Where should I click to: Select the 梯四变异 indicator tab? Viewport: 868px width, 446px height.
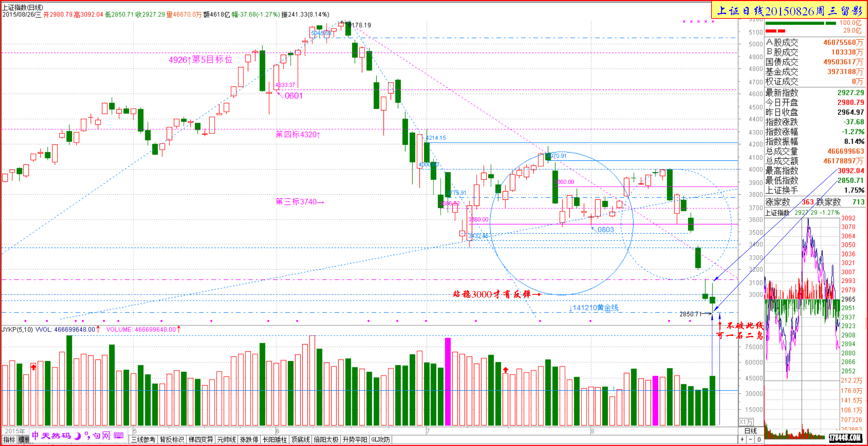[201, 440]
